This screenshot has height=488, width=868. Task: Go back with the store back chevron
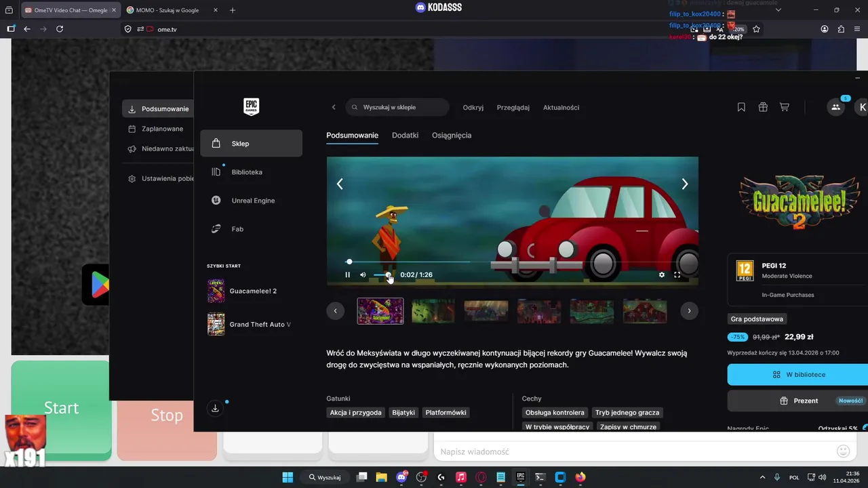[x=334, y=107]
